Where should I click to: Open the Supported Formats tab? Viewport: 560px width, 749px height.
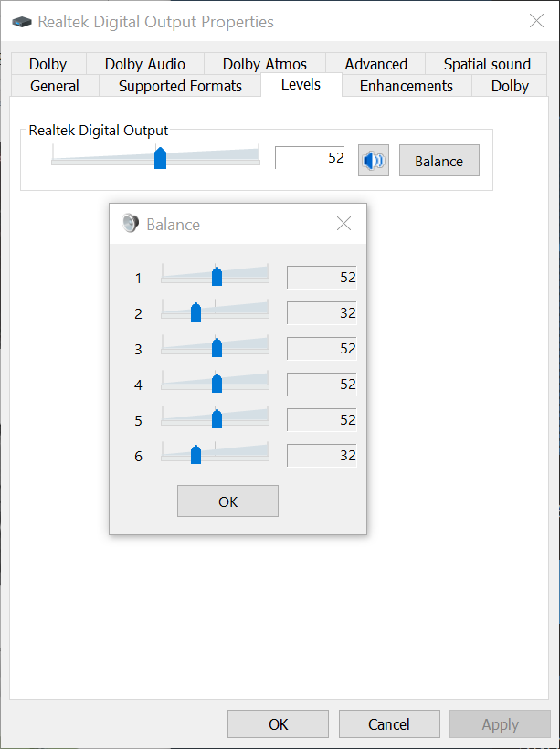point(180,86)
